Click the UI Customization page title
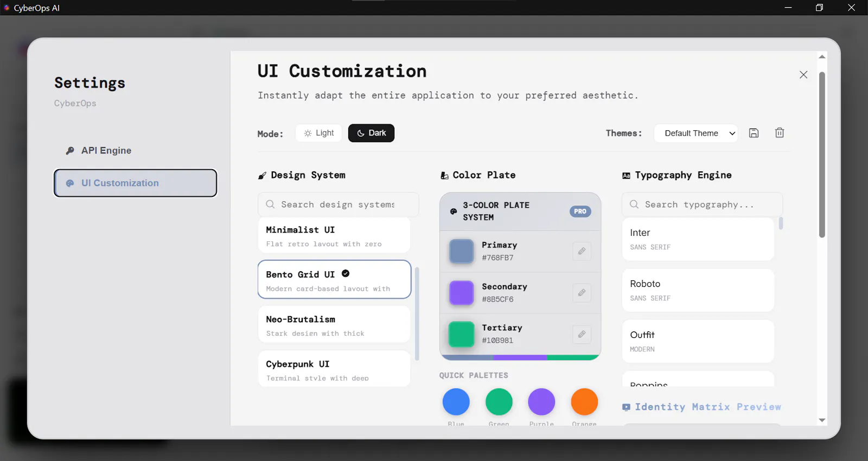 (342, 71)
